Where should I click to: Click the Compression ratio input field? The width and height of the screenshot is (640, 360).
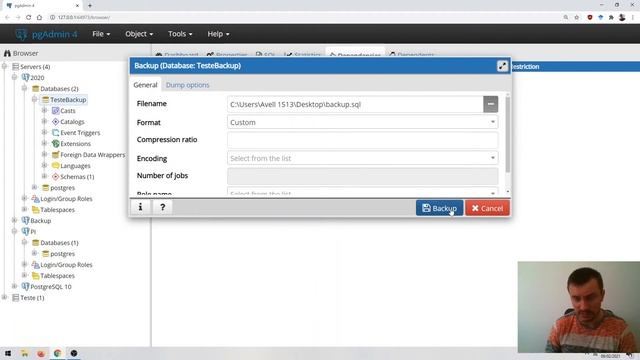point(362,140)
